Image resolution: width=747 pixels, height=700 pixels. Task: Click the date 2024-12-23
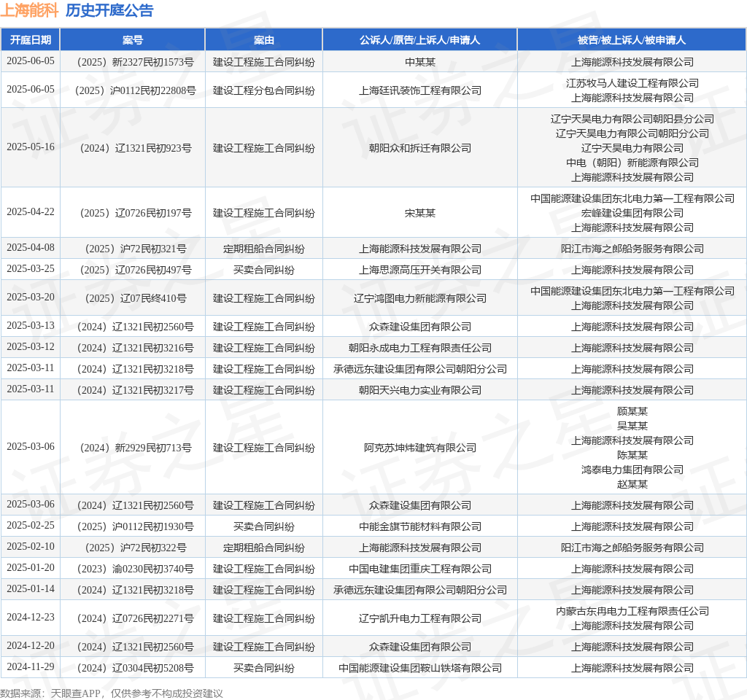point(31,617)
